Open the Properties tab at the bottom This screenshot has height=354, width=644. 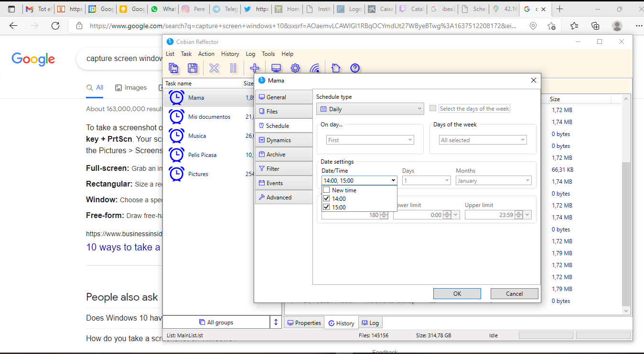point(304,323)
